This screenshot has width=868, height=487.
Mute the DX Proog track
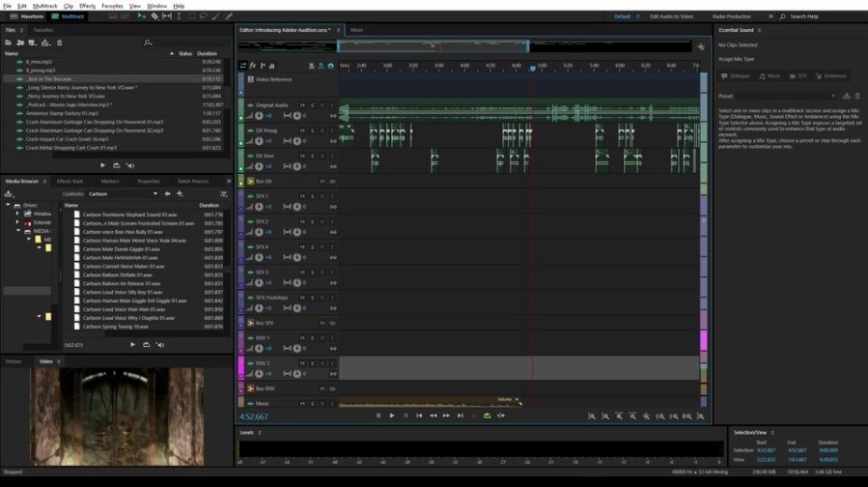pos(302,130)
